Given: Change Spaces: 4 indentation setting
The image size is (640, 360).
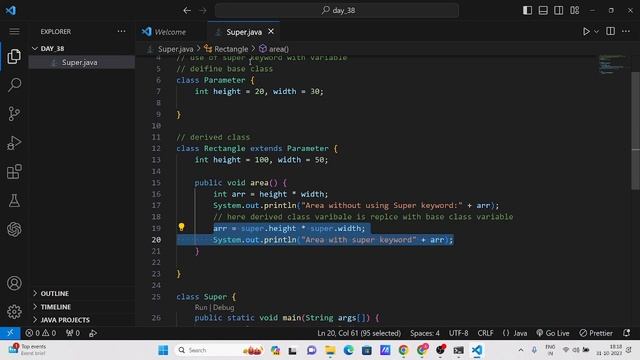Looking at the screenshot, I should (424, 333).
